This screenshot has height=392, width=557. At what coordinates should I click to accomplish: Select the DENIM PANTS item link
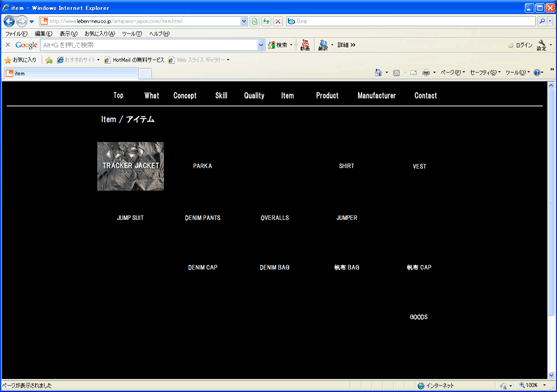coord(202,218)
